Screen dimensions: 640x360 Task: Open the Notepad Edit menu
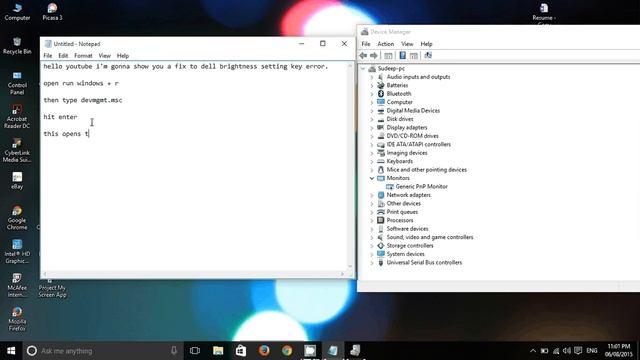tap(63, 56)
